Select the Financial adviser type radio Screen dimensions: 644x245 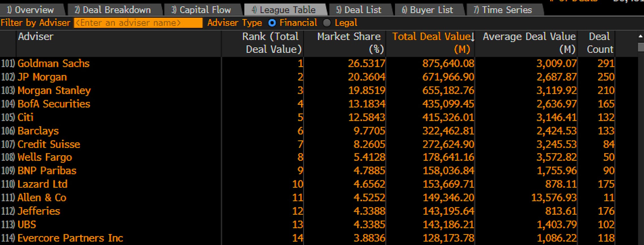coord(272,23)
